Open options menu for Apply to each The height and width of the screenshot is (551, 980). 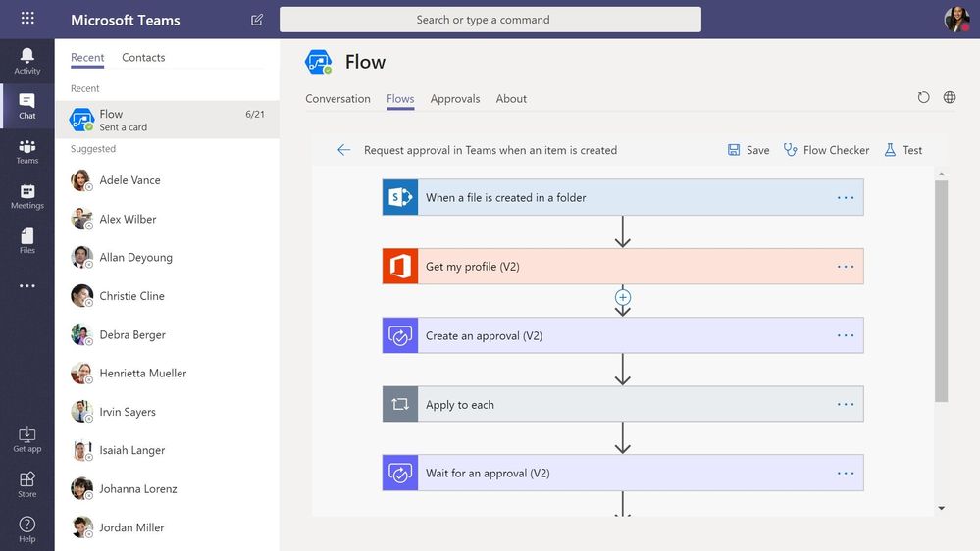point(846,404)
